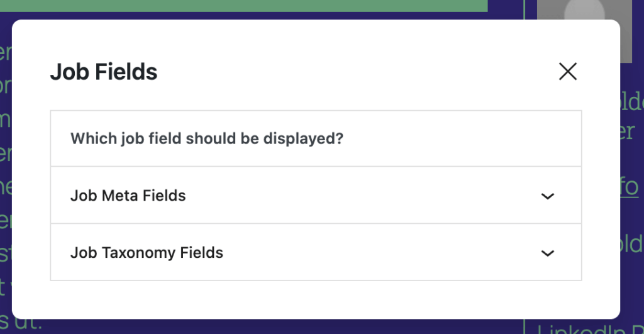Open the underlined link right of dialog
Image resolution: width=644 pixels, height=334 pixels.
630,187
